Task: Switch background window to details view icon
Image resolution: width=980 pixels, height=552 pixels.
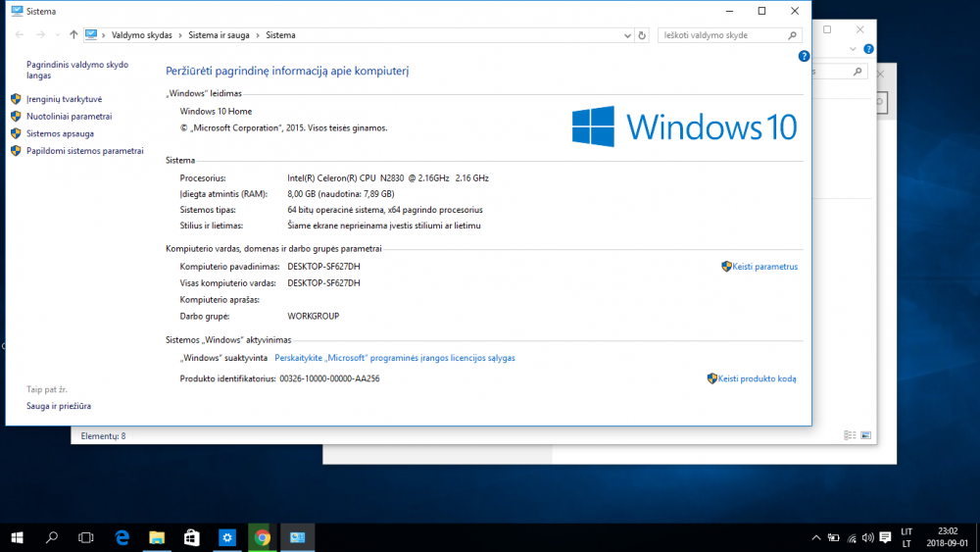Action: click(x=850, y=435)
